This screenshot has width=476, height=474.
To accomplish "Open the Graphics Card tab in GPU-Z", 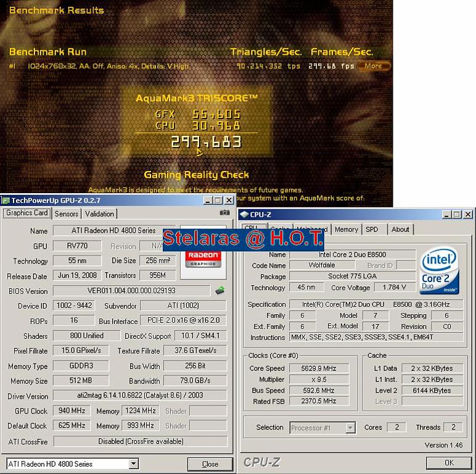I will point(27,213).
